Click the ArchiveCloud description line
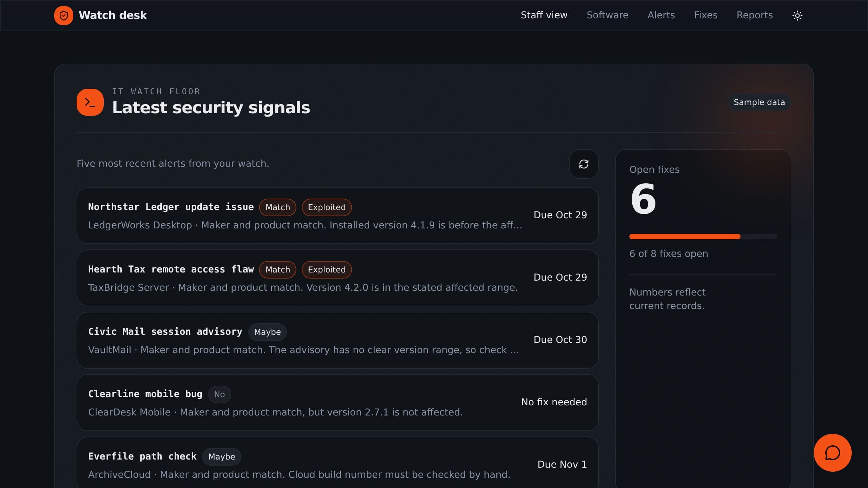Viewport: 868px width, 488px height. (299, 474)
